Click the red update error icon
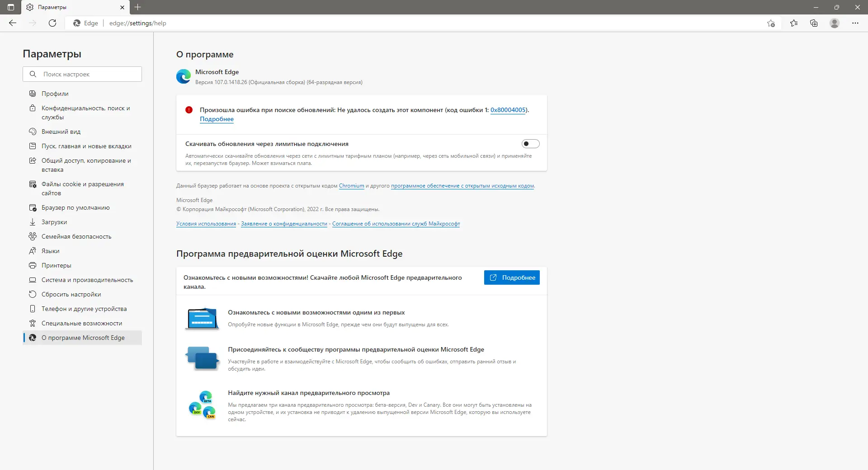 click(x=189, y=110)
